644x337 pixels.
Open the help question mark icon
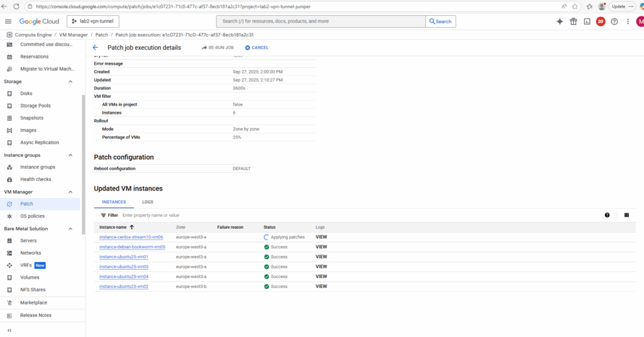click(614, 21)
